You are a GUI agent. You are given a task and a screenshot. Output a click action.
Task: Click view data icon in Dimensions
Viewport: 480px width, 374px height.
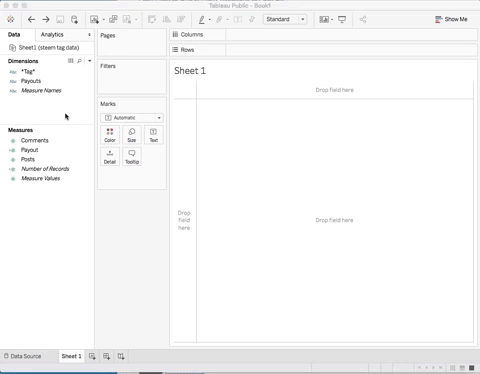(70, 61)
